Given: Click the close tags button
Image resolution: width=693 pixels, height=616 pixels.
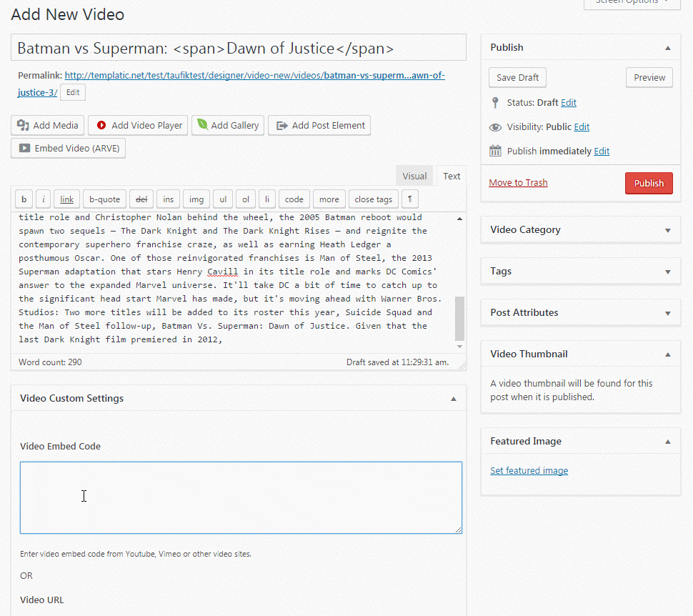Looking at the screenshot, I should pyautogui.click(x=374, y=199).
